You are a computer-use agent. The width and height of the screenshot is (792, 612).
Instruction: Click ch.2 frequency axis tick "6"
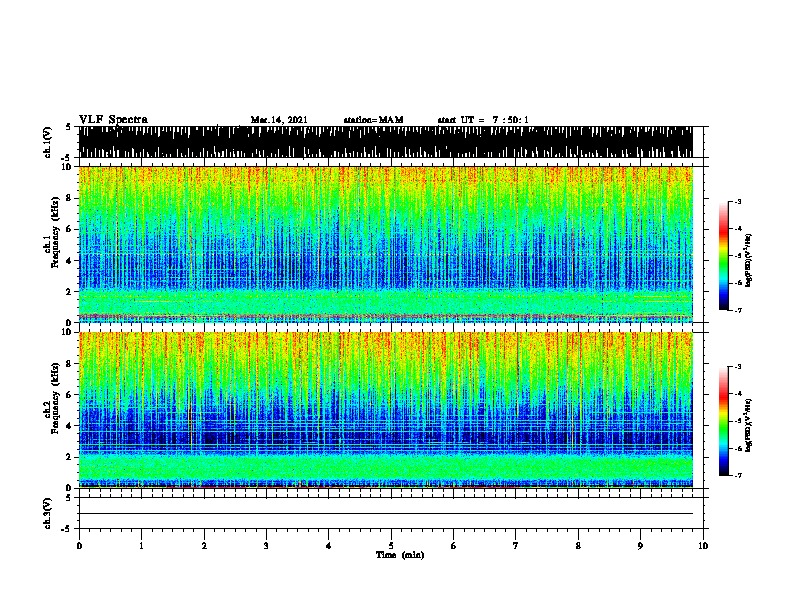tap(70, 395)
